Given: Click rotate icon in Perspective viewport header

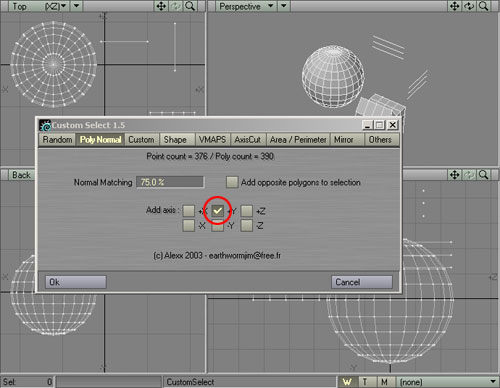Looking at the screenshot, I should click(469, 6).
